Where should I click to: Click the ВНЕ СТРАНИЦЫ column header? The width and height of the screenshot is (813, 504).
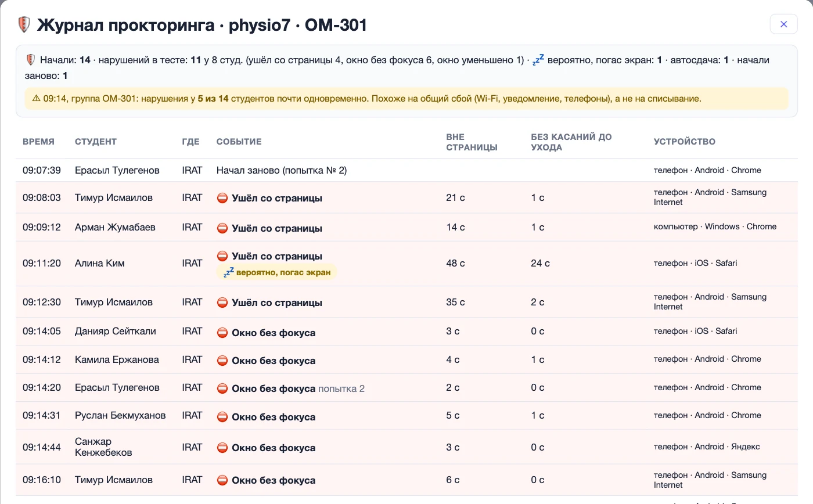pyautogui.click(x=472, y=142)
